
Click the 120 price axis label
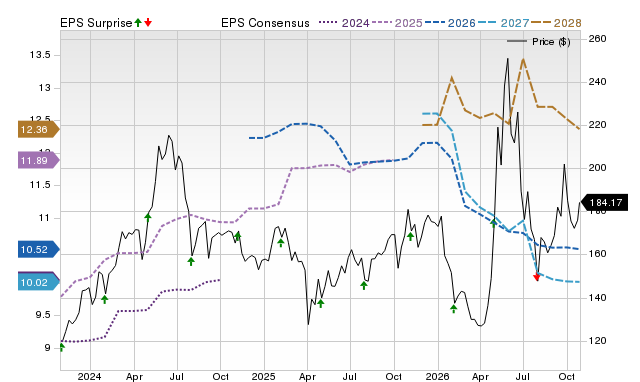(x=597, y=340)
